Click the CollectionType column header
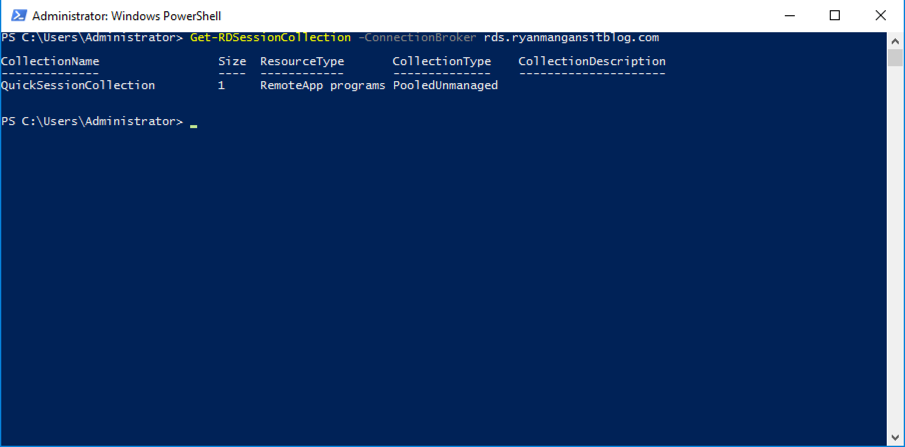The height and width of the screenshot is (447, 905). 442,61
